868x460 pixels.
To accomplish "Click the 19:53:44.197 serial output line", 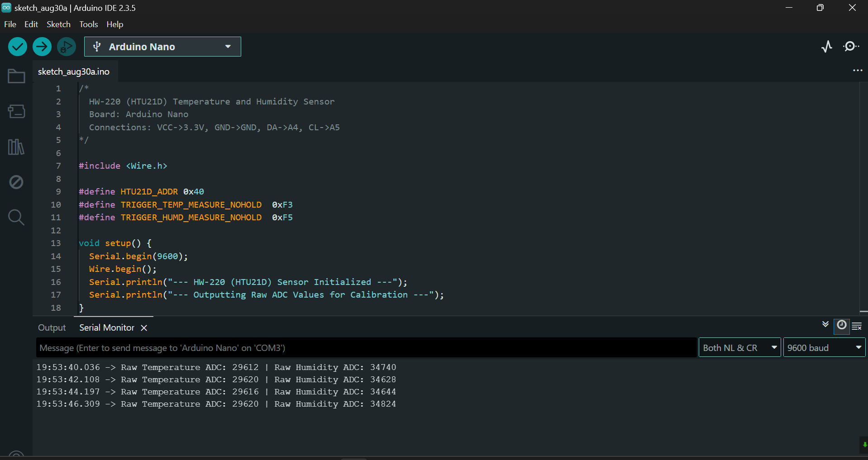I will 216,392.
